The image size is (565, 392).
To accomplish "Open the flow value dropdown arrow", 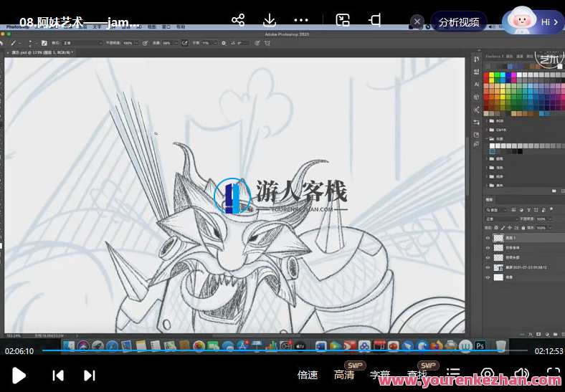I will pyautogui.click(x=176, y=43).
